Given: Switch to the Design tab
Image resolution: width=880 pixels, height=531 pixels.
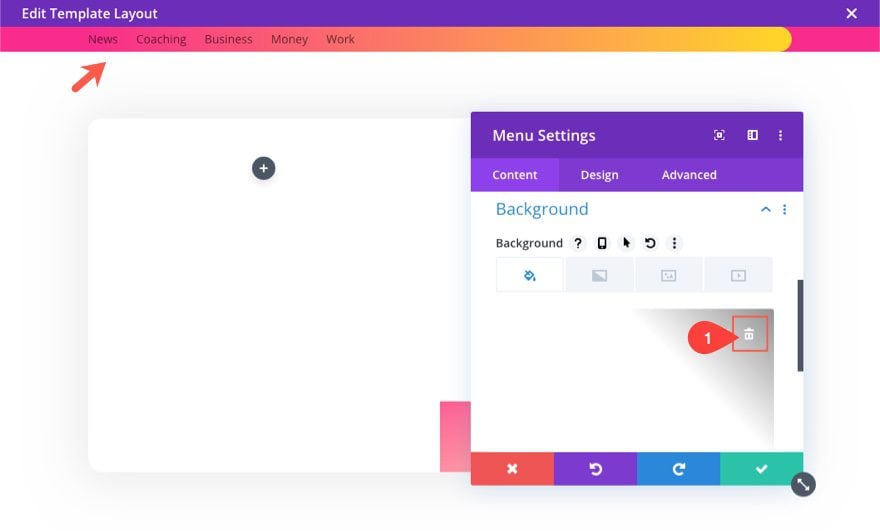Looking at the screenshot, I should coord(599,175).
